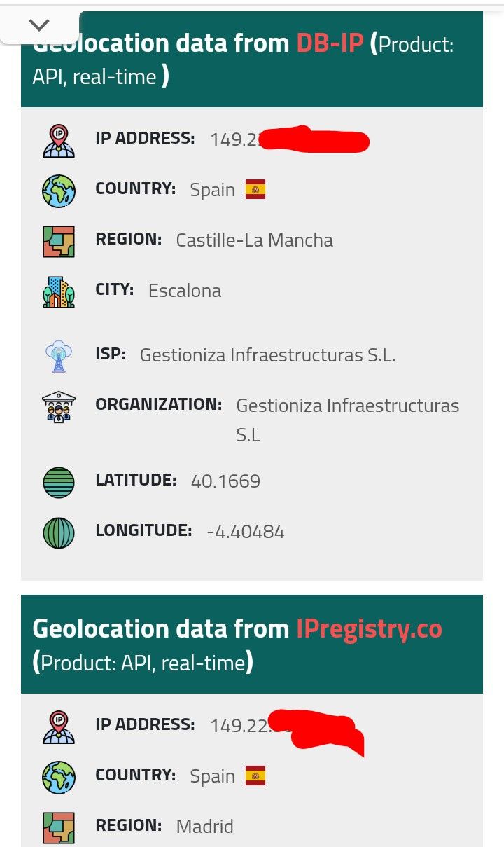Click the Escalona city value text
Image resolution: width=504 pixels, height=847 pixels.
[185, 291]
